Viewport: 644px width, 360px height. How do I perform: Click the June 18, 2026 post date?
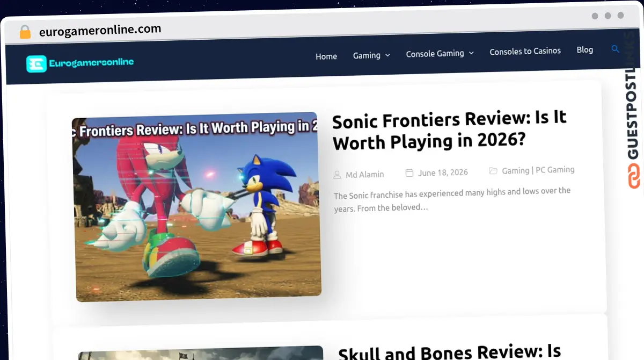(x=443, y=172)
